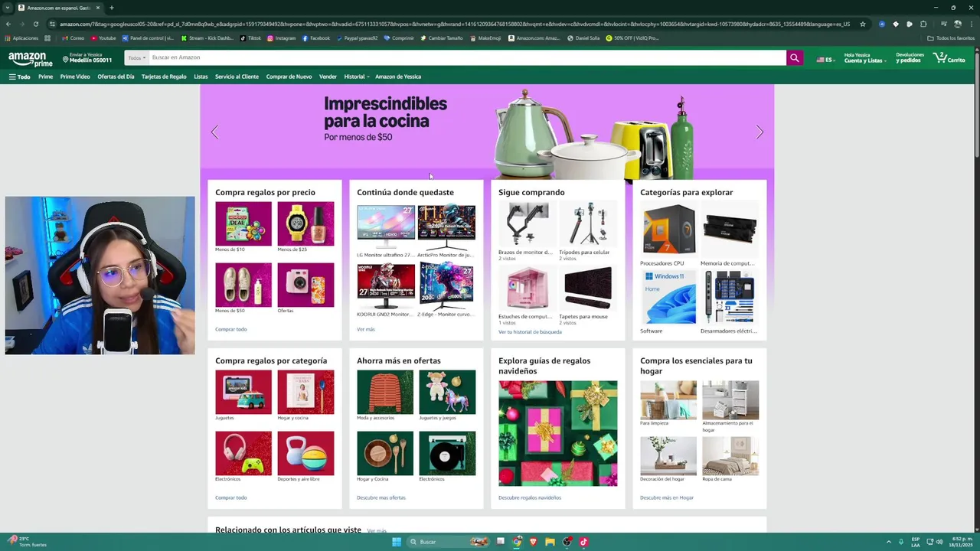Bookmark this page with star icon
980x551 pixels.
(863, 24)
